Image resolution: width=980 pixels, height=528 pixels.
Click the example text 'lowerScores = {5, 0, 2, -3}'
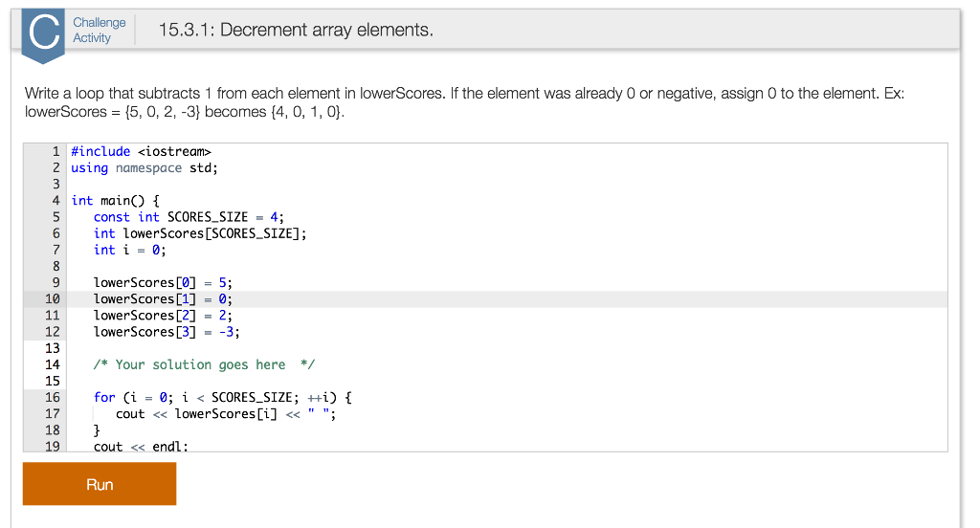coord(113,113)
